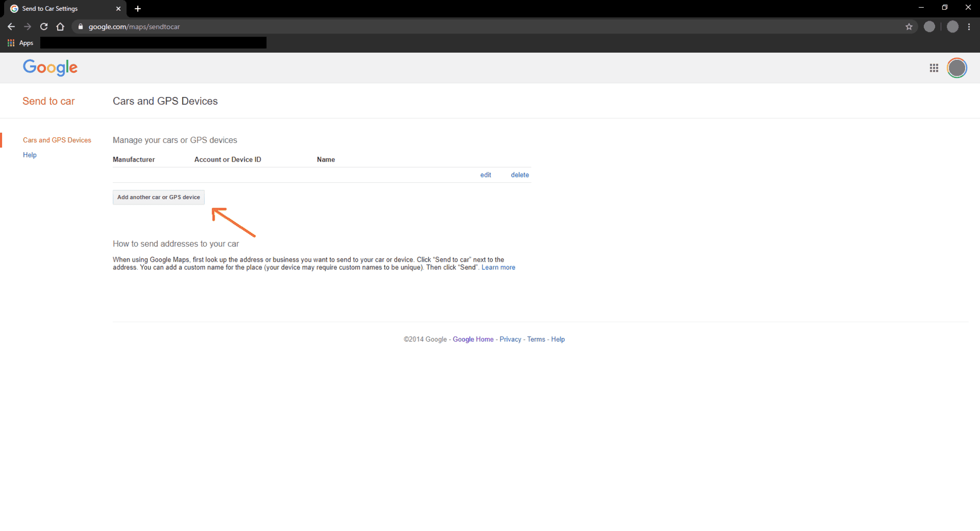Minimize the browser window
980x531 pixels.
[921, 8]
